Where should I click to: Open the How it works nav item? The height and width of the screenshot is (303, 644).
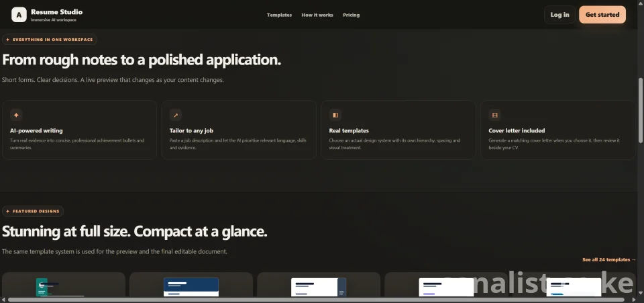317,15
